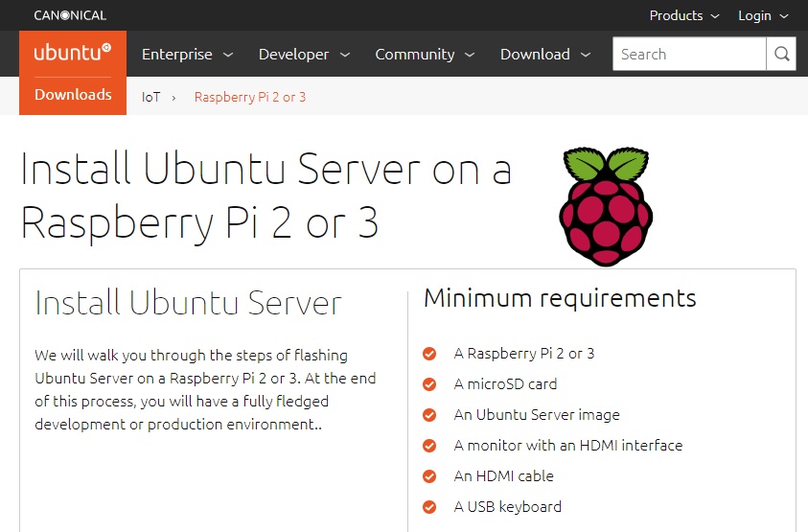Click the chevron next to Developer

click(x=345, y=55)
